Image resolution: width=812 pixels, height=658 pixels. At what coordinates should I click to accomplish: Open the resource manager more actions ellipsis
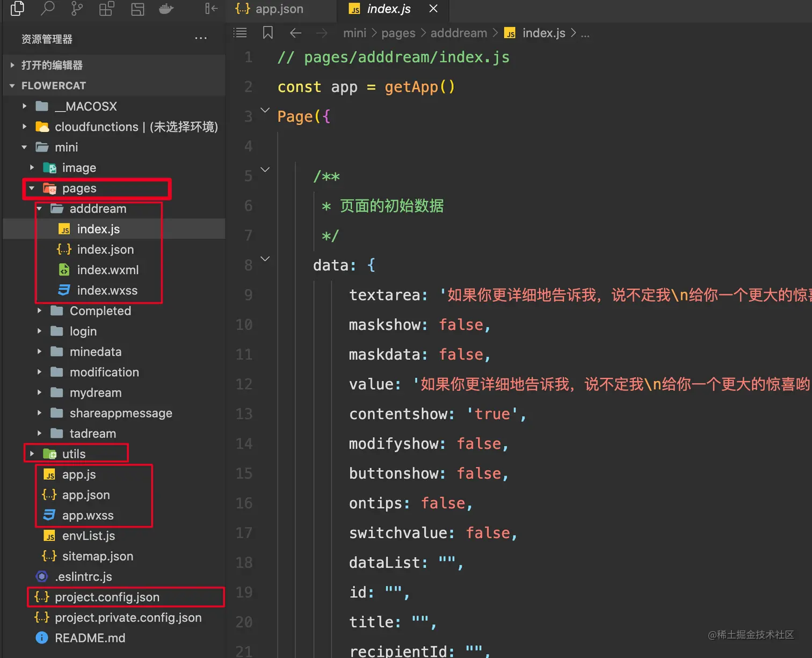tap(201, 39)
